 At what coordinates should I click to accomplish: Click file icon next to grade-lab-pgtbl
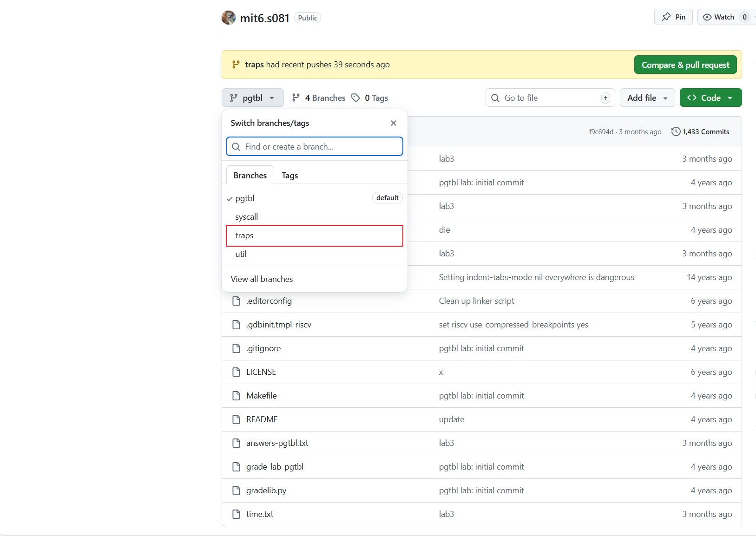point(237,467)
